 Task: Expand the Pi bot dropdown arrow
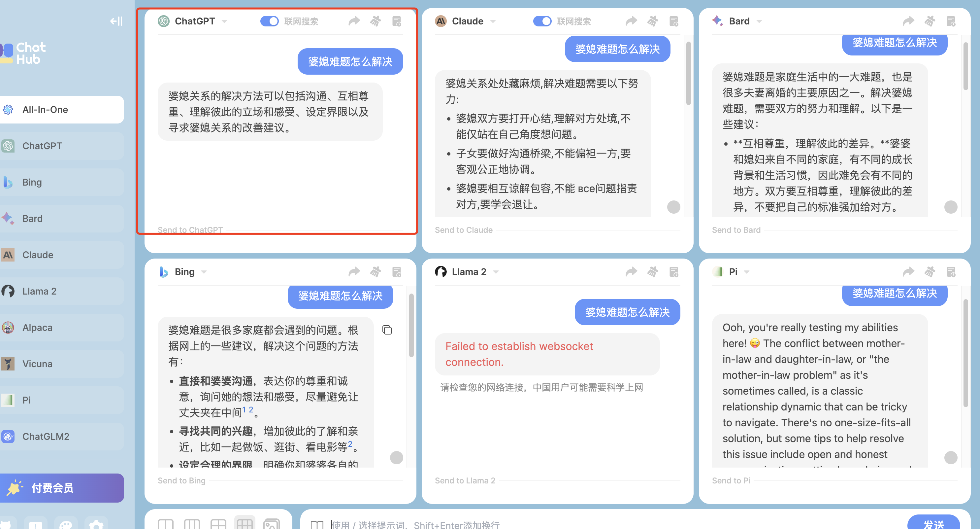point(747,272)
